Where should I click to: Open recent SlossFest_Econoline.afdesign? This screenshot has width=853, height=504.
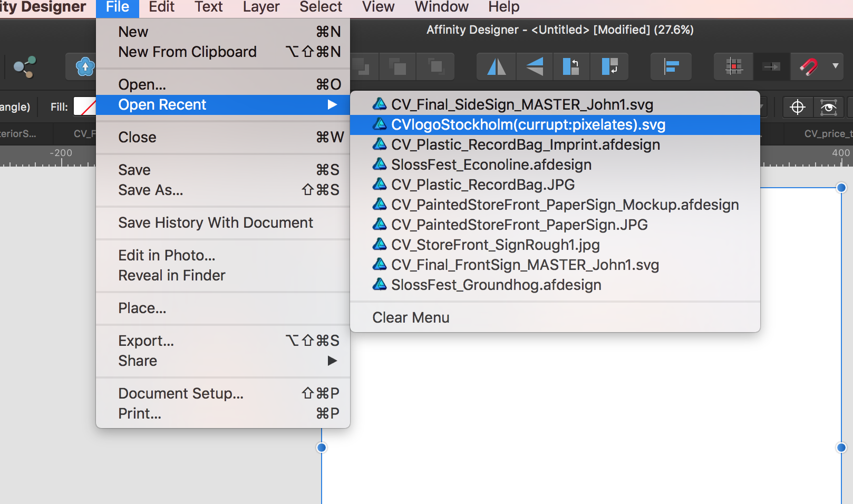[555, 164]
